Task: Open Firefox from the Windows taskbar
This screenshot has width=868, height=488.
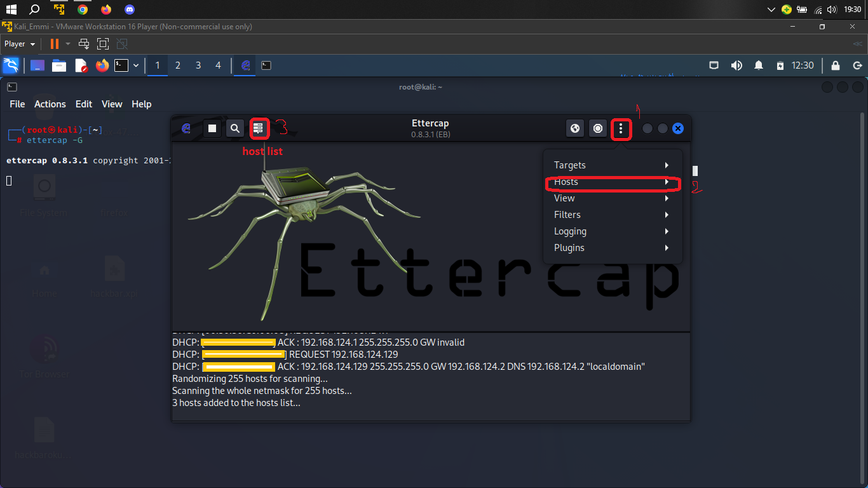Action: pyautogui.click(x=106, y=10)
